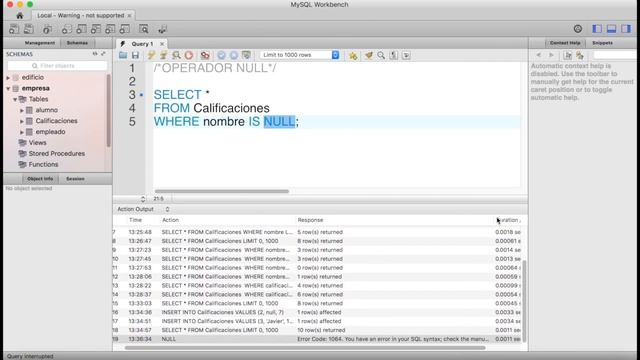Create a new stored procedure via toolbar icon
Image resolution: width=640 pixels, height=360 pixels.
pyautogui.click(x=110, y=29)
